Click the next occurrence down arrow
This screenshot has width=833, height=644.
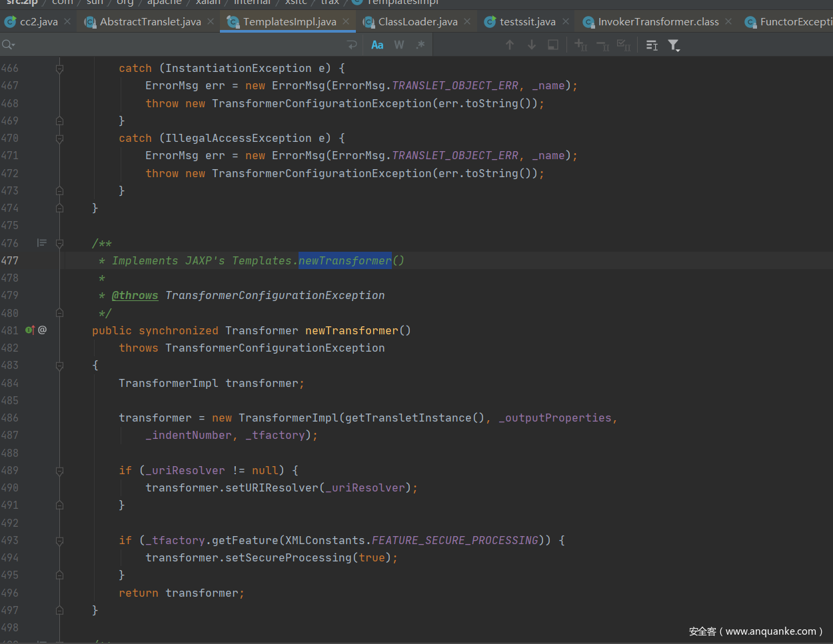pos(532,45)
